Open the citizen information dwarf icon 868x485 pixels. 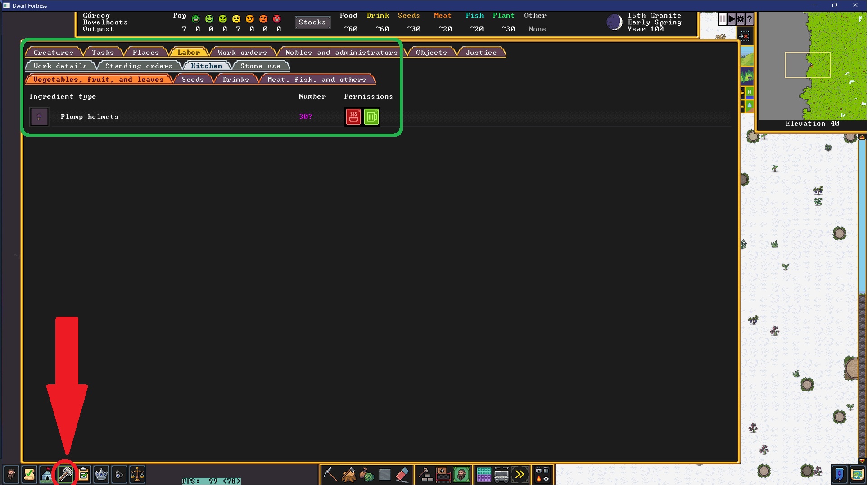coord(11,474)
